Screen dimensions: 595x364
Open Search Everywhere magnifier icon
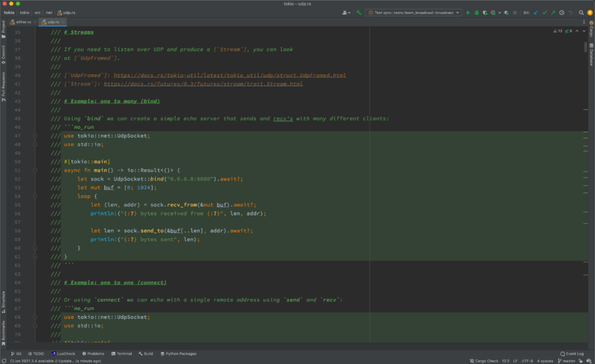581,13
